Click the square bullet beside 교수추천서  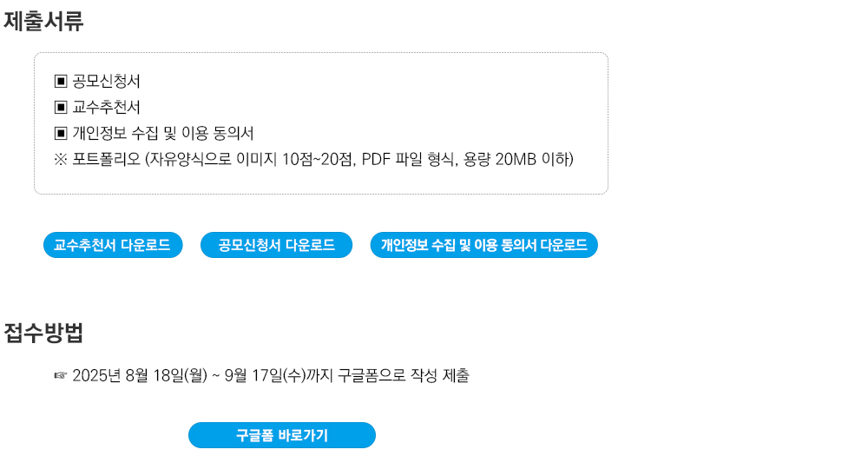61,108
